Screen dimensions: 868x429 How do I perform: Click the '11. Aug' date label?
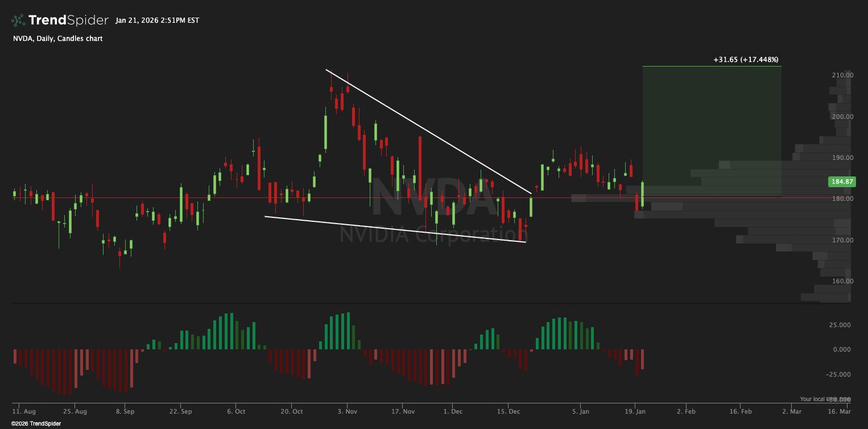click(24, 411)
